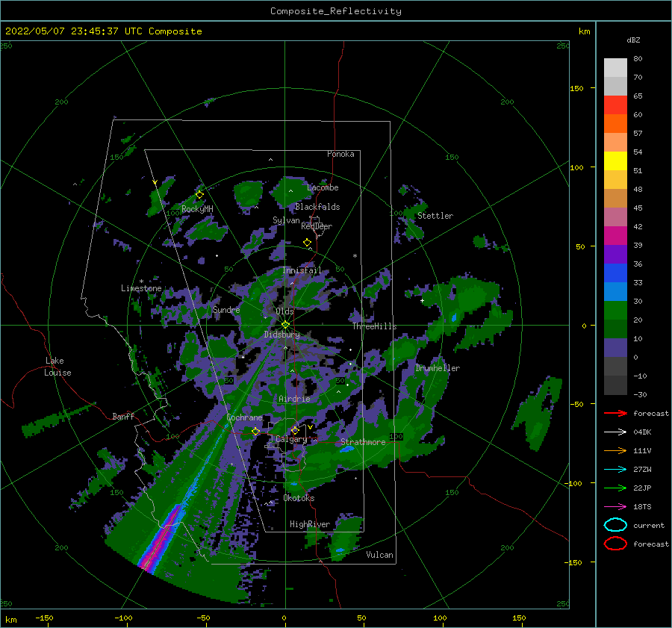Click the RedDeer city label

pos(317,226)
